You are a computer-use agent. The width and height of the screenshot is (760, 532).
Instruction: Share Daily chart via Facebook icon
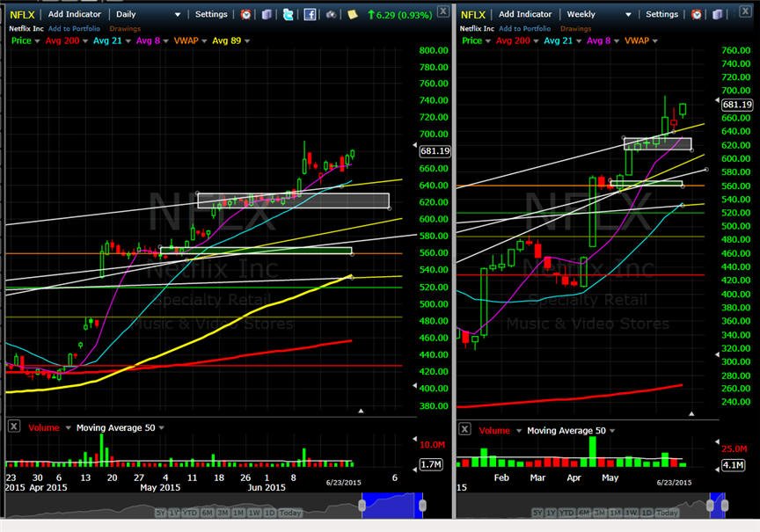tap(310, 15)
